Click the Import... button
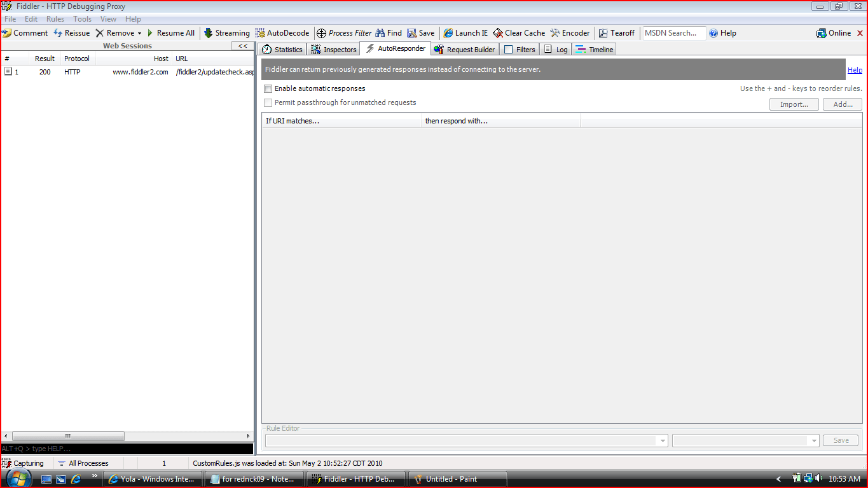Viewport: 868px width, 488px height. coord(794,104)
